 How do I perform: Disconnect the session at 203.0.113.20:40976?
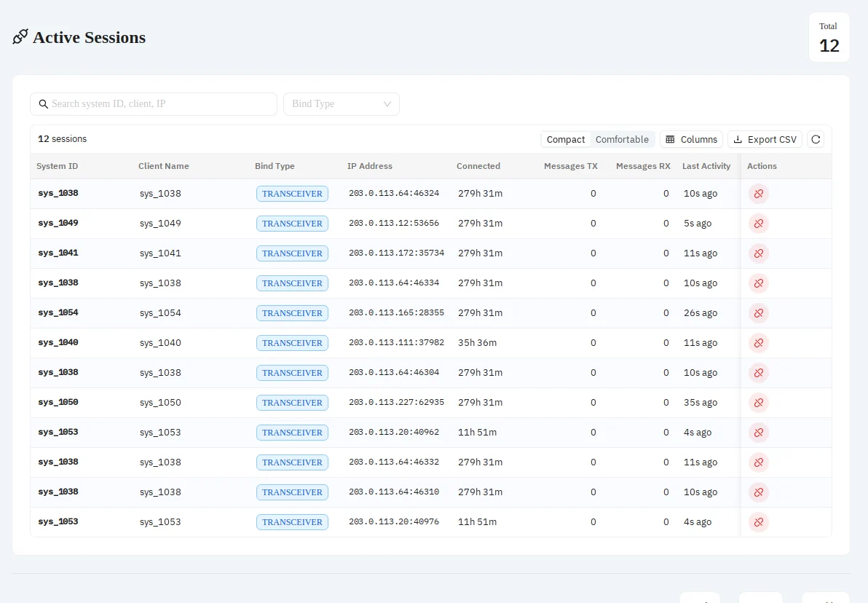click(758, 523)
